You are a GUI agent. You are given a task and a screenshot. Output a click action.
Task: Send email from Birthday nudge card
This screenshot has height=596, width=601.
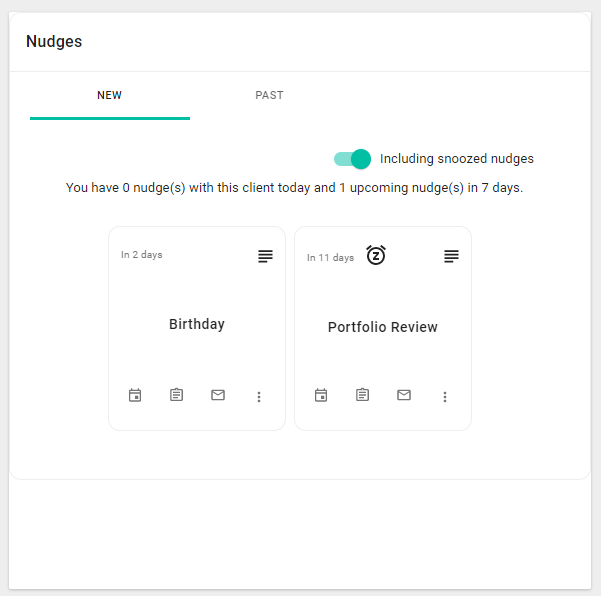click(x=218, y=395)
